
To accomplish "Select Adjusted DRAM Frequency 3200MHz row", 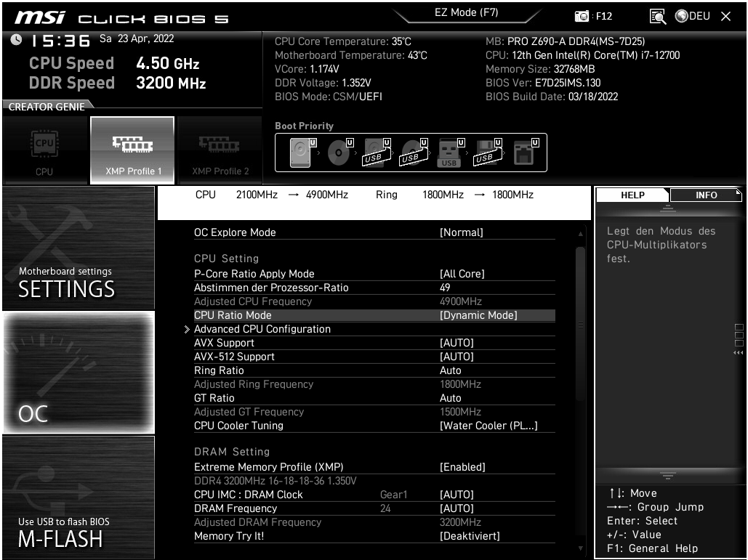I will [x=374, y=523].
